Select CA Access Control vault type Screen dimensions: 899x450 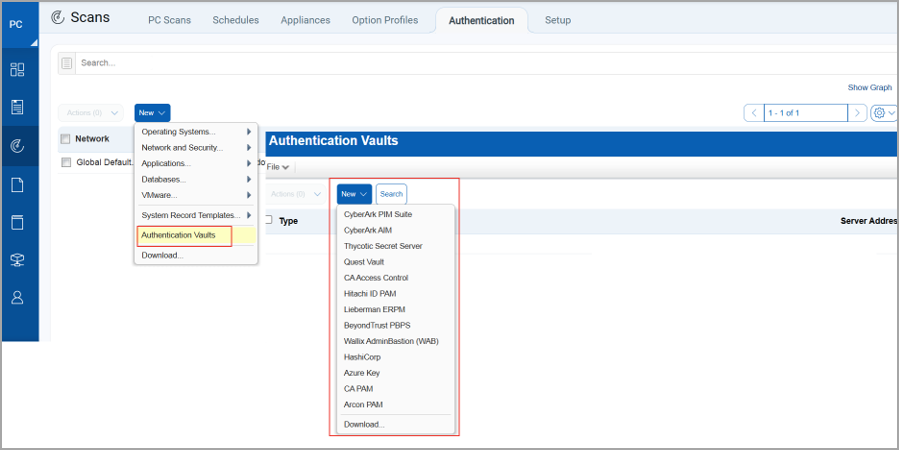pos(395,278)
